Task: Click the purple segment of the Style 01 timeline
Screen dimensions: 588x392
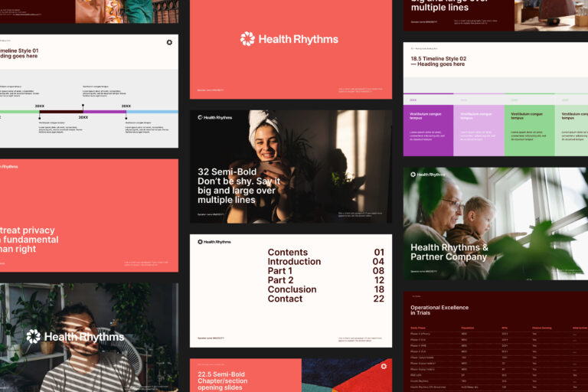Action: pos(104,112)
